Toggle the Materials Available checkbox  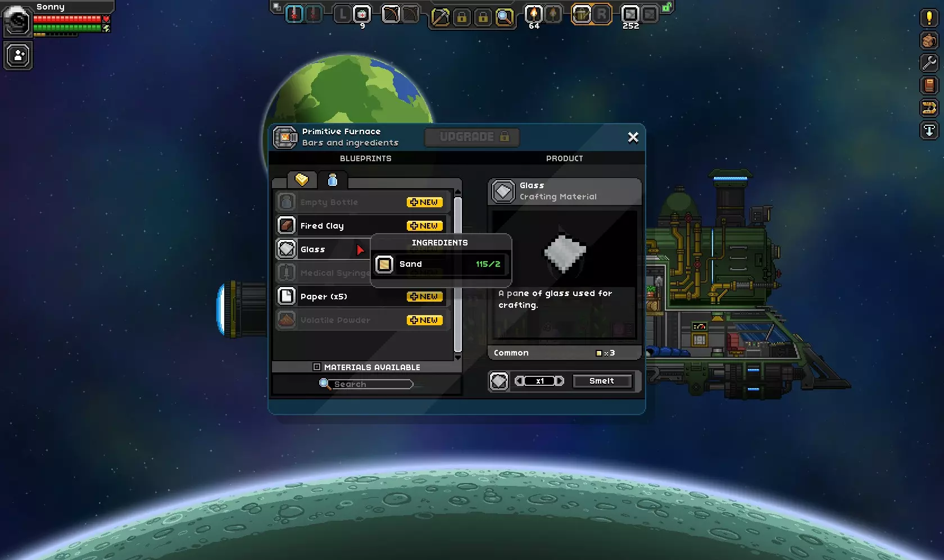coord(317,367)
